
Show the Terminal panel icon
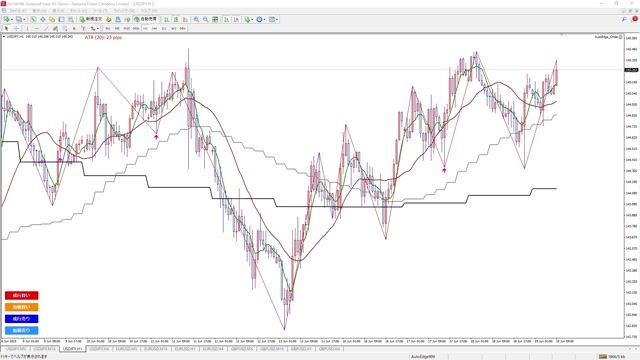[61, 19]
